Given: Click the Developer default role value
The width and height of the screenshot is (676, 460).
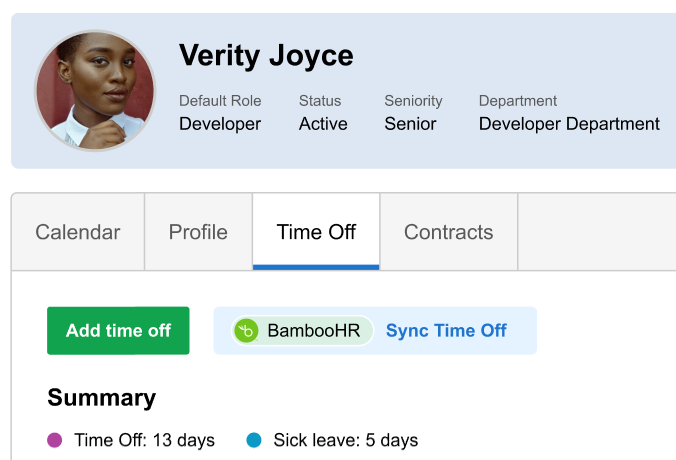Looking at the screenshot, I should 220,124.
